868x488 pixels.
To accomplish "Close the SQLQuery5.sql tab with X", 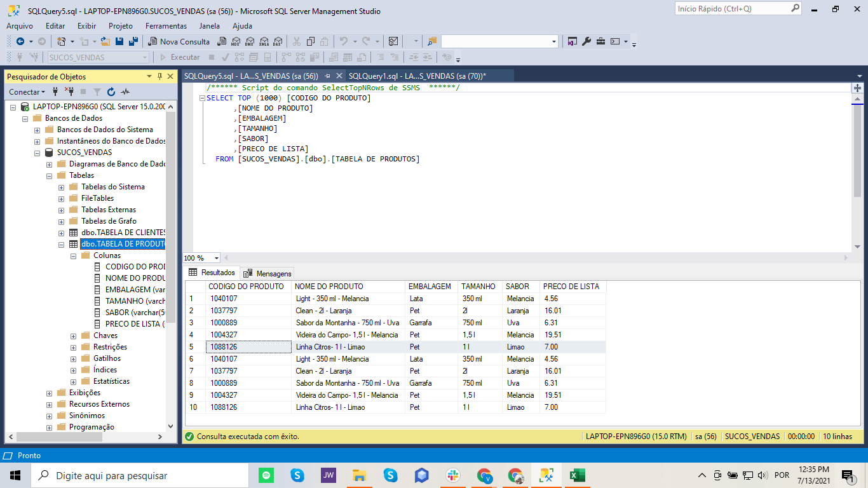I will (x=340, y=76).
